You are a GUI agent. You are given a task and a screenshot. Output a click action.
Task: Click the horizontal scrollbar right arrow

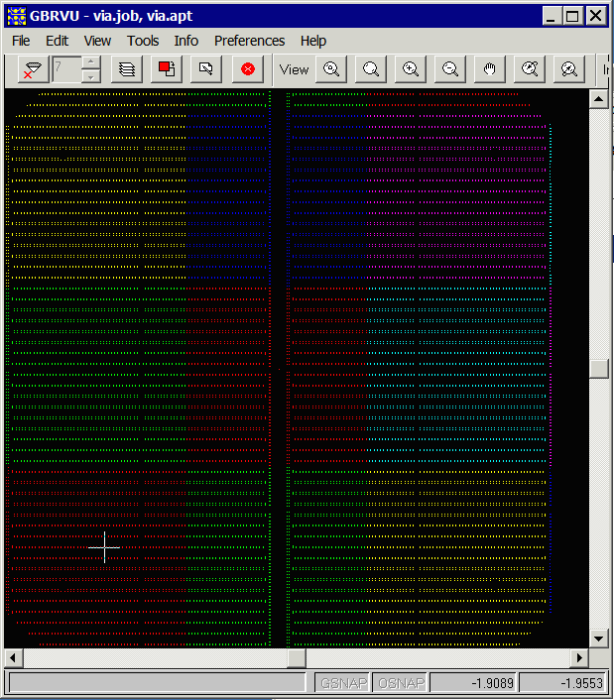point(579,657)
